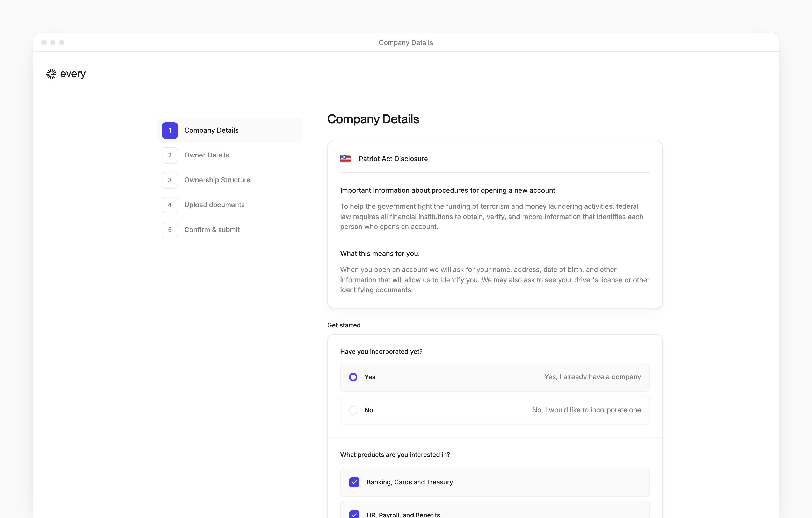Click 'What products are you interested in?' label
Screen dimensions: 812x518
(x=395, y=455)
